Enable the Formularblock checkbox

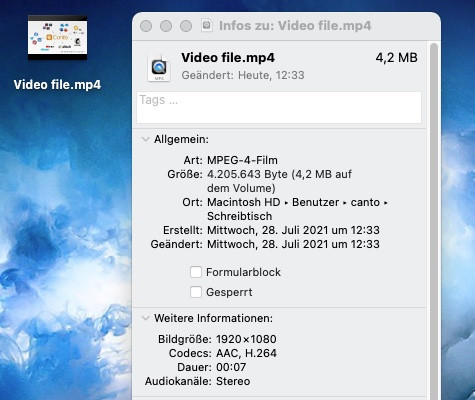pyautogui.click(x=196, y=272)
